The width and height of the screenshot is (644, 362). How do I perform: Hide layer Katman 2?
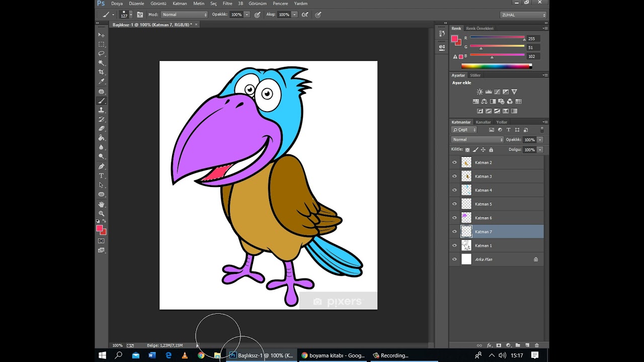coord(454,162)
